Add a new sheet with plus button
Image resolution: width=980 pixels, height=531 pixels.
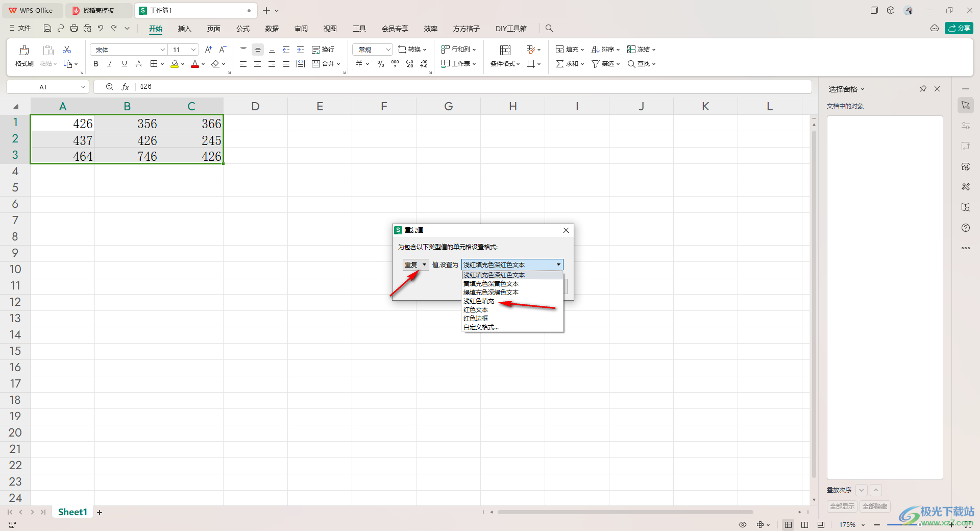[100, 513]
